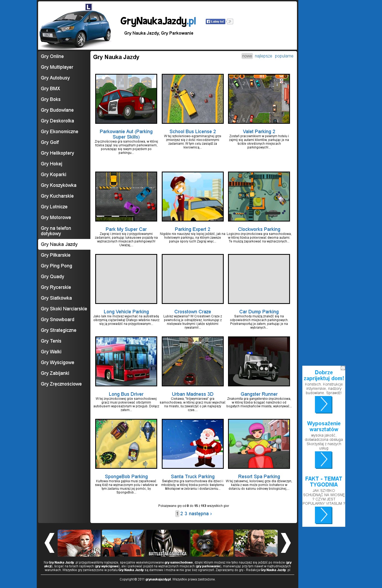This screenshot has height=588, width=382.
Task: Select the 'nowe' sorting tab
Action: [x=247, y=56]
